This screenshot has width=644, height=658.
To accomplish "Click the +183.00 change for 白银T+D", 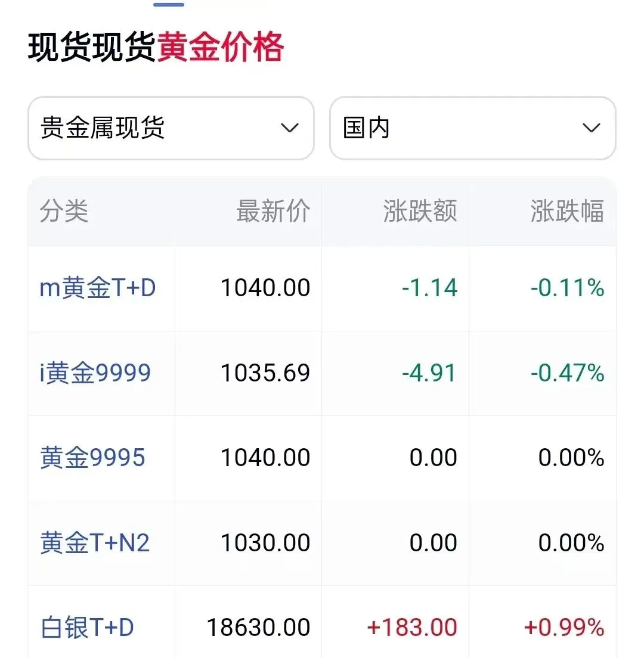I will point(412,628).
